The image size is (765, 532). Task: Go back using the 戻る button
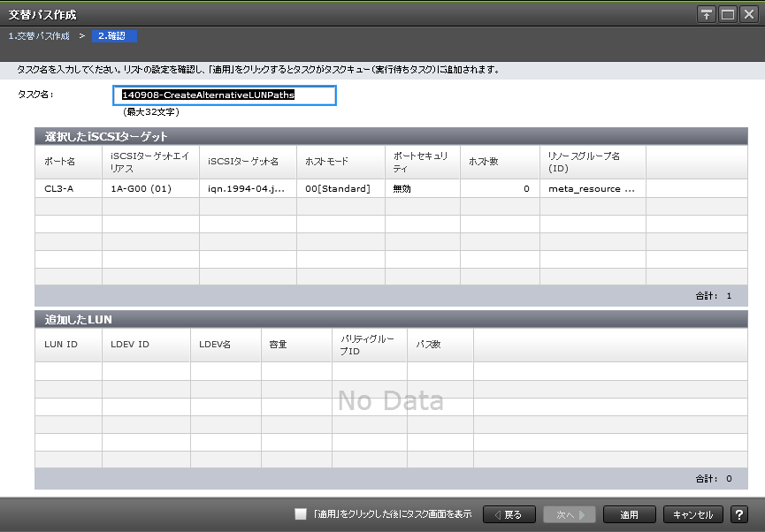[509, 514]
